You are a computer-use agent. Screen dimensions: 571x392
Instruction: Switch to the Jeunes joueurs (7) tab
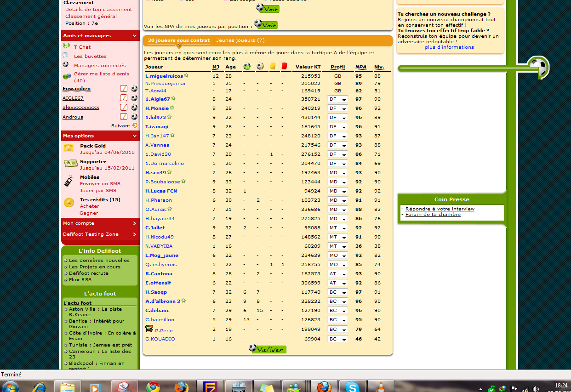[x=240, y=40]
